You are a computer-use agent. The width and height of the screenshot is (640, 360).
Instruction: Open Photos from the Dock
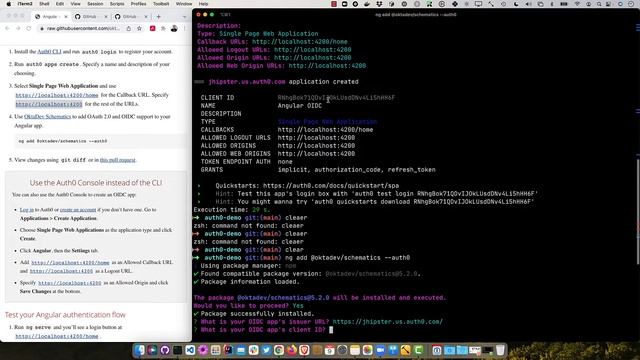[x=367, y=350]
